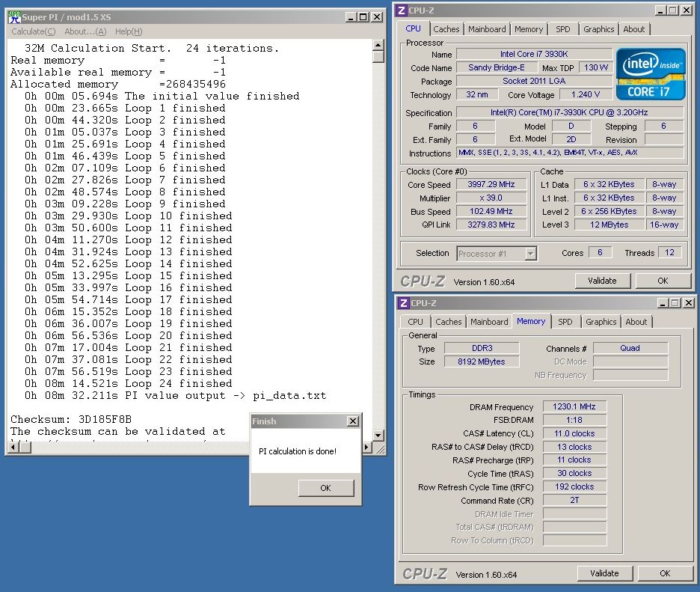This screenshot has height=592, width=700.
Task: Close the Finish dialog with its X
Action: point(353,421)
